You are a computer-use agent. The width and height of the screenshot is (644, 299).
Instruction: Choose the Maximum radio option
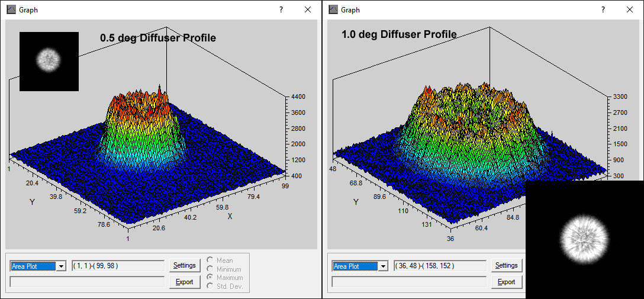(x=211, y=278)
